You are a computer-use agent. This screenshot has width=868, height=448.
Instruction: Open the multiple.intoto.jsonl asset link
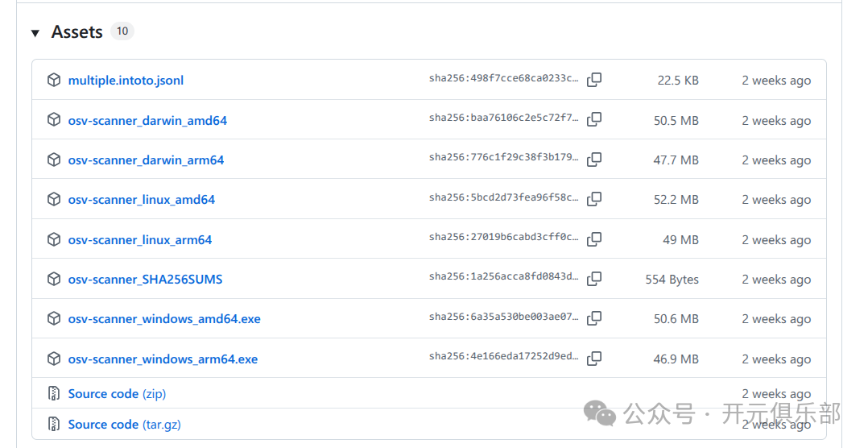pyautogui.click(x=126, y=81)
